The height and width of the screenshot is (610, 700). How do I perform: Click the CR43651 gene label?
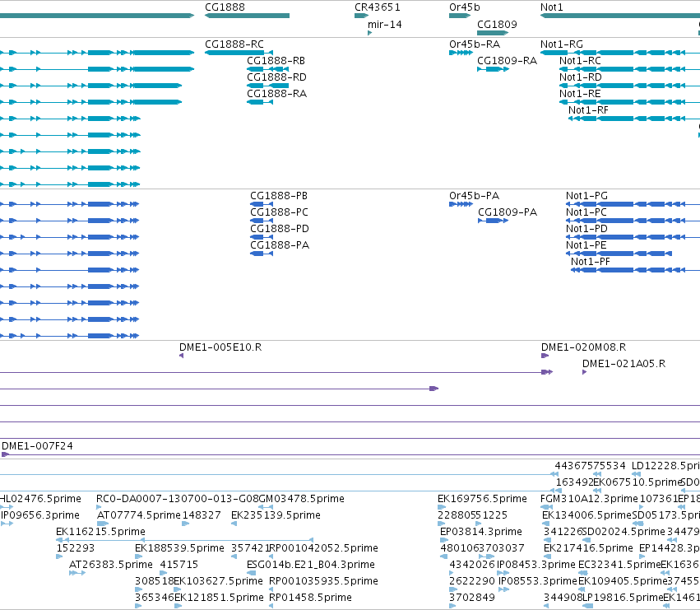coord(378,7)
